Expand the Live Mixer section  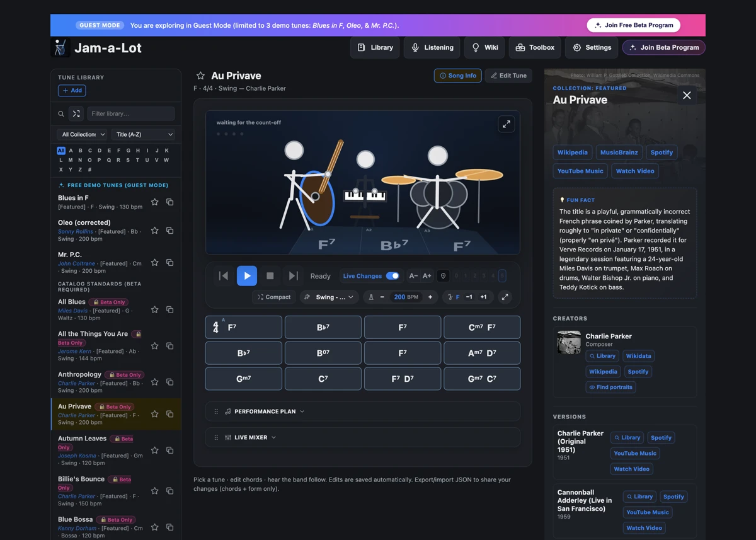[x=362, y=437]
